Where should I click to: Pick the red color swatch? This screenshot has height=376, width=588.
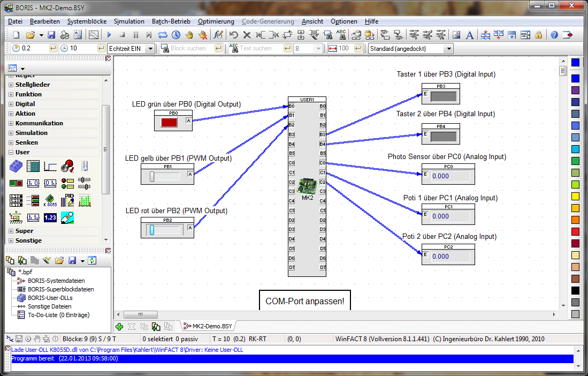click(x=575, y=231)
